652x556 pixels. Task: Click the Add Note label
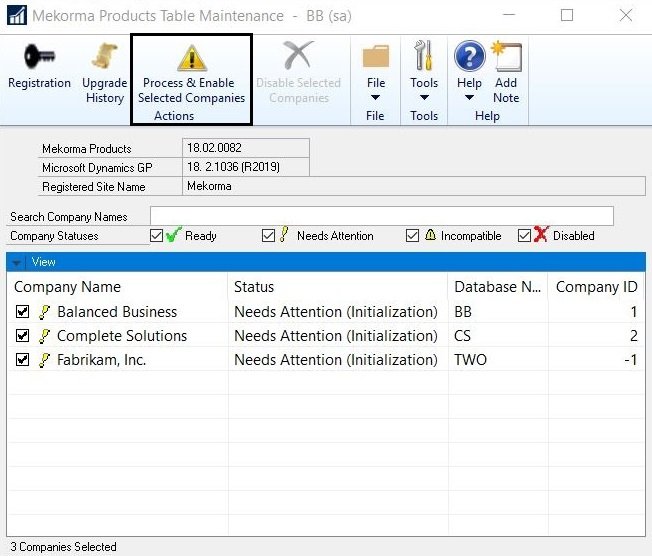point(506,90)
